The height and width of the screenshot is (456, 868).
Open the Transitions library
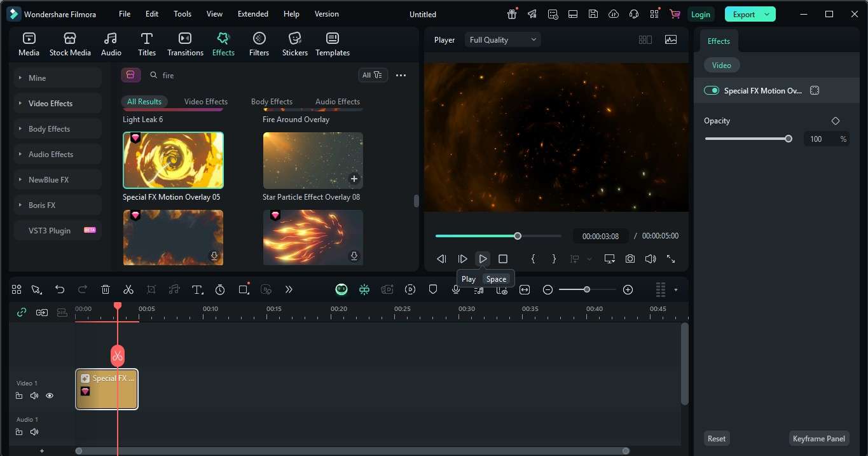(185, 45)
